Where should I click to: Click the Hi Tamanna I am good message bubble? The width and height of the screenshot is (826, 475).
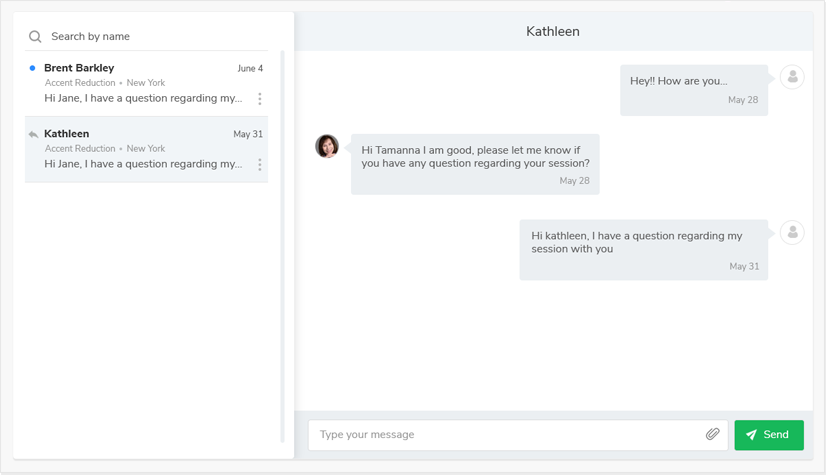tap(475, 164)
